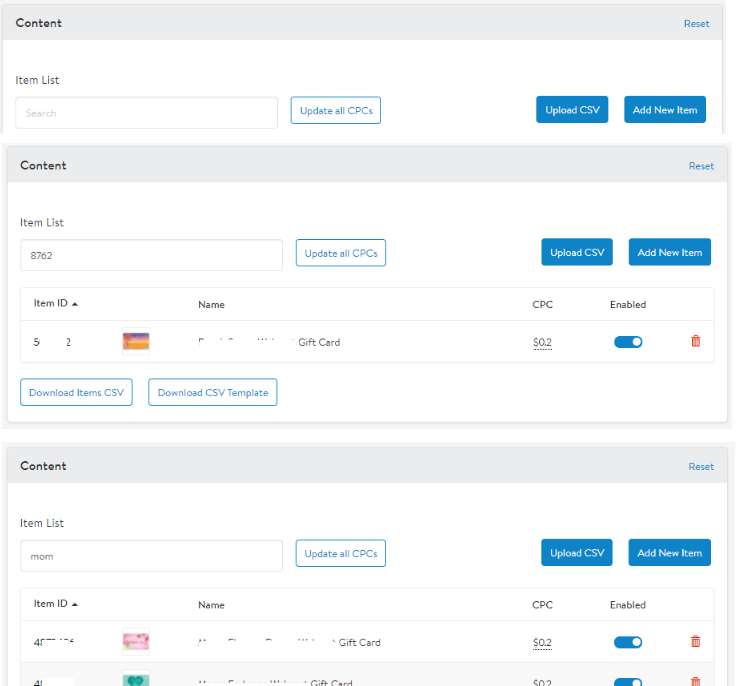748x686 pixels.
Task: Open the orange sunset gift card thumbnail
Action: coord(136,341)
